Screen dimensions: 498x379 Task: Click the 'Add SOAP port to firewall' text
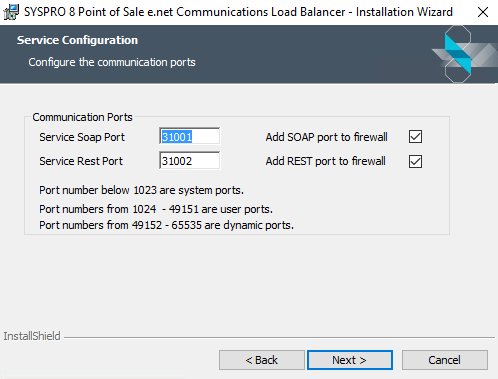[x=326, y=137]
